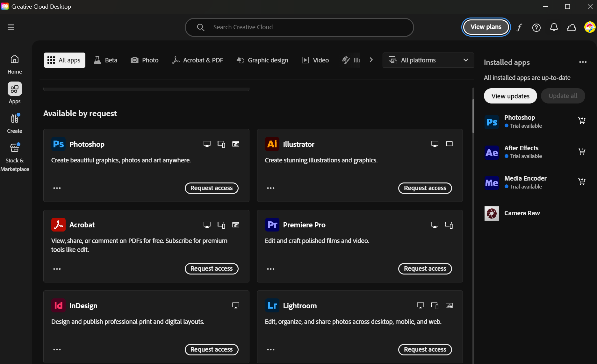Show more category tabs with the right chevron
Screen dimensions: 597x364
click(371, 60)
